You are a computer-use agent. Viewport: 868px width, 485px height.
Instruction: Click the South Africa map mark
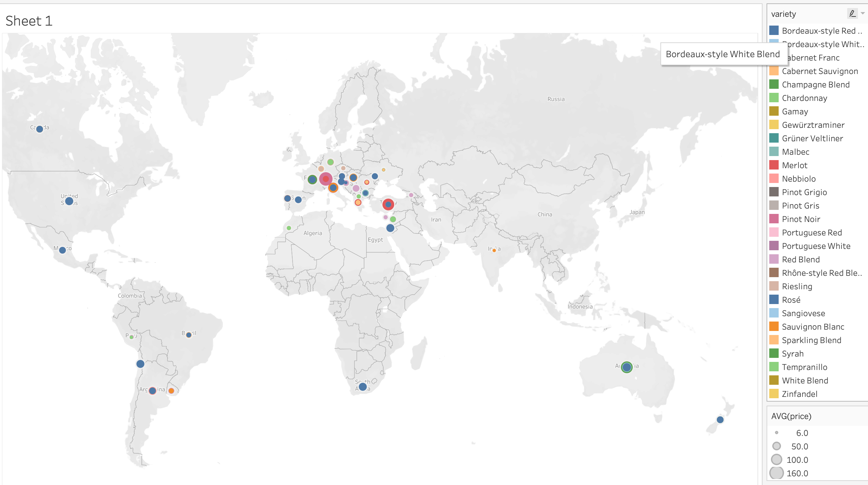point(362,386)
